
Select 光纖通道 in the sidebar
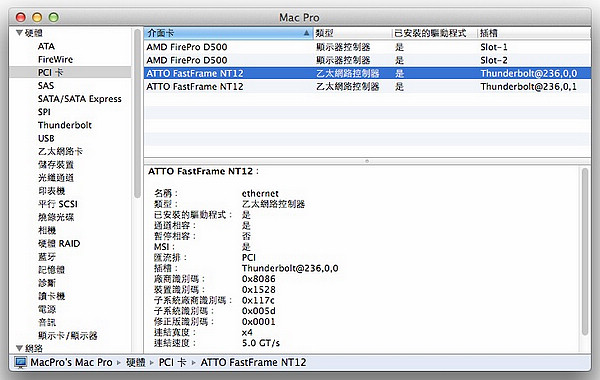55,178
